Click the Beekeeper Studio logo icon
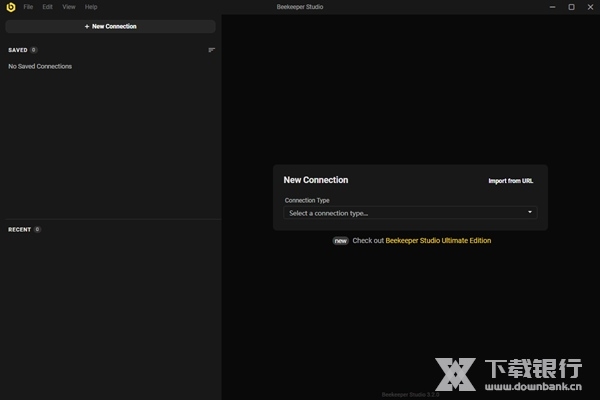Viewport: 600px width, 400px height. coord(10,7)
